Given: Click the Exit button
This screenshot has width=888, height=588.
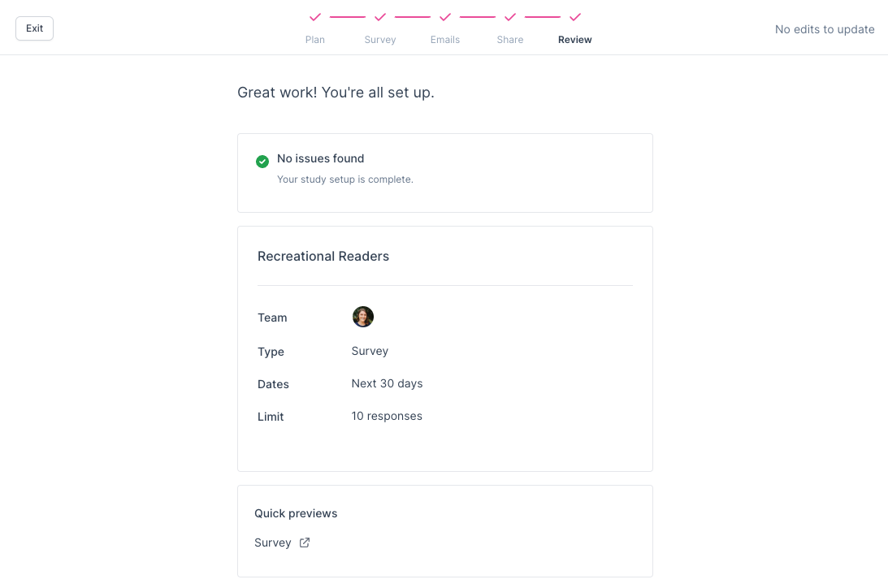Looking at the screenshot, I should click(x=34, y=28).
